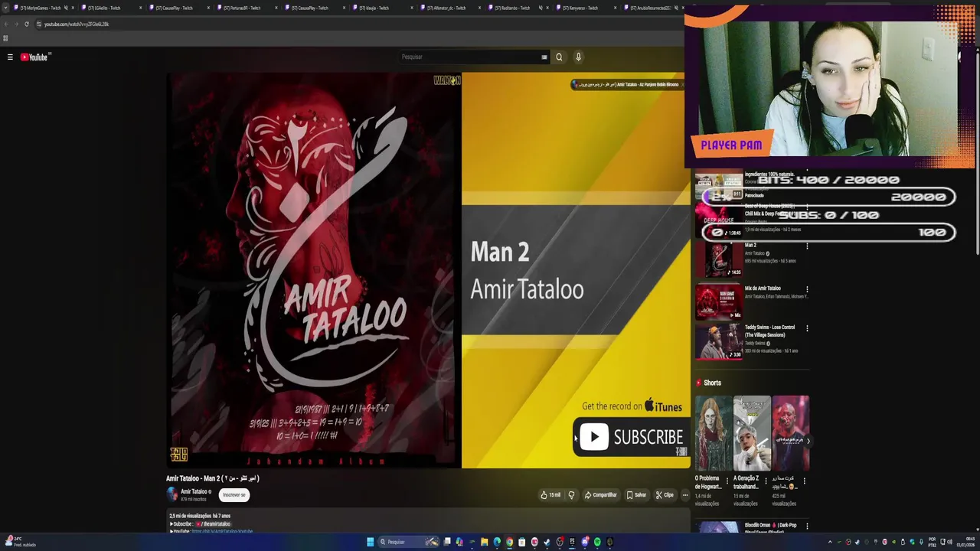Open options menu for Teddy Swims video

[807, 328]
